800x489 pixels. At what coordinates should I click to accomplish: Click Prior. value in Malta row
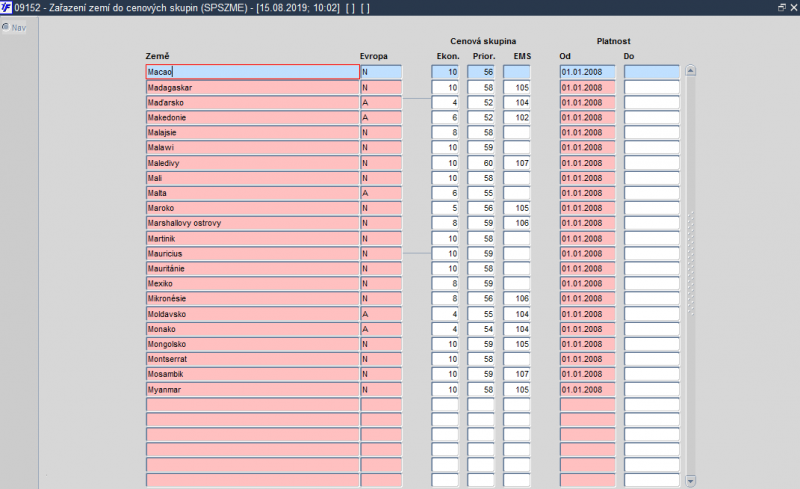481,193
